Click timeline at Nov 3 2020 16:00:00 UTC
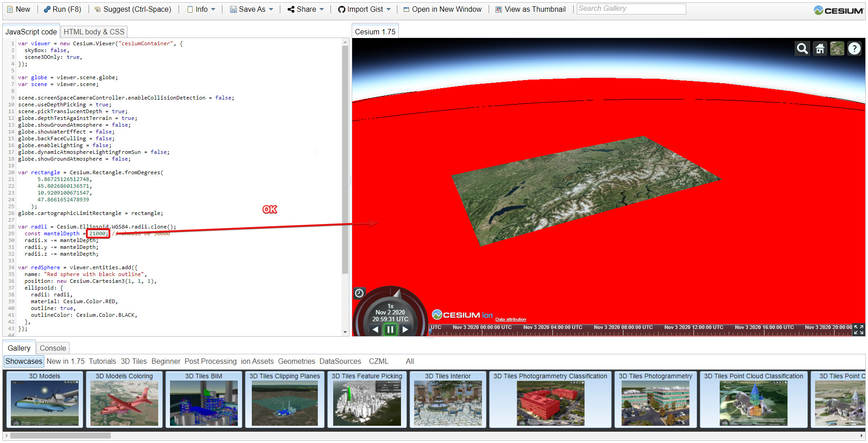This screenshot has height=443, width=868. [x=764, y=327]
